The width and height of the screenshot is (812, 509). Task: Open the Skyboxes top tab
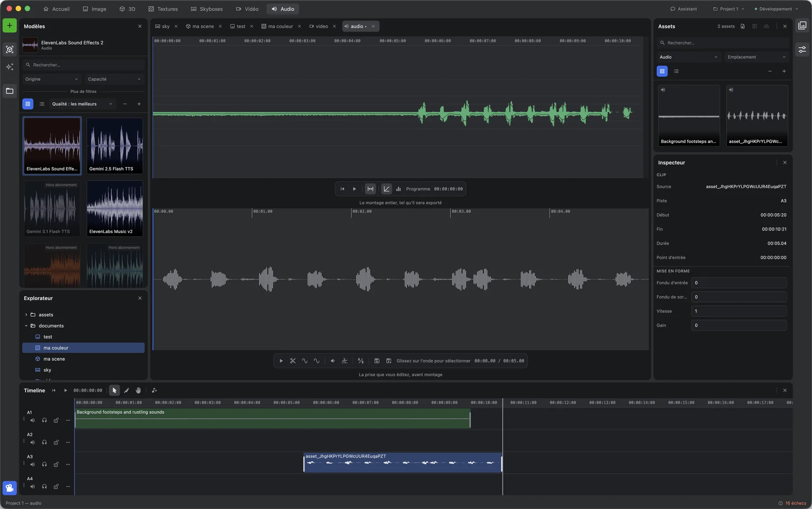tap(207, 9)
